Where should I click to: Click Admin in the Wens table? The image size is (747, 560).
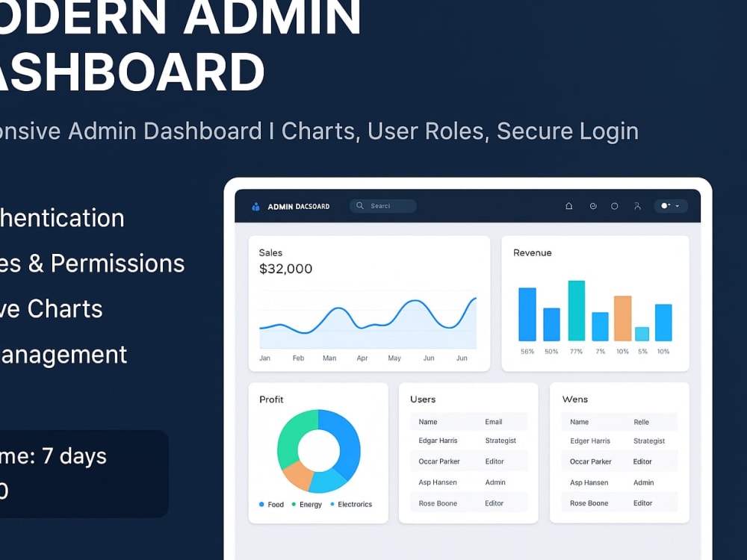point(644,482)
